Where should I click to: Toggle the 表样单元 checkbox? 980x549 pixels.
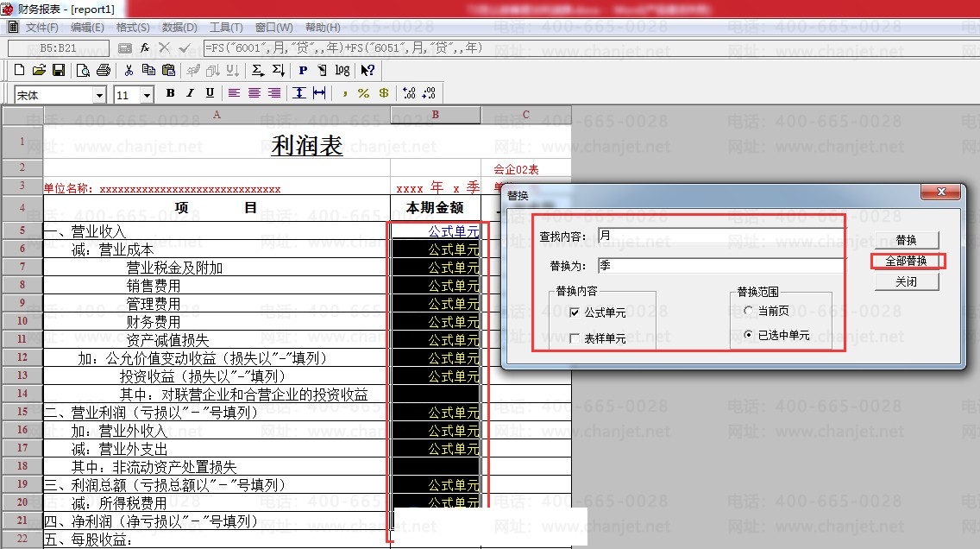pos(575,338)
